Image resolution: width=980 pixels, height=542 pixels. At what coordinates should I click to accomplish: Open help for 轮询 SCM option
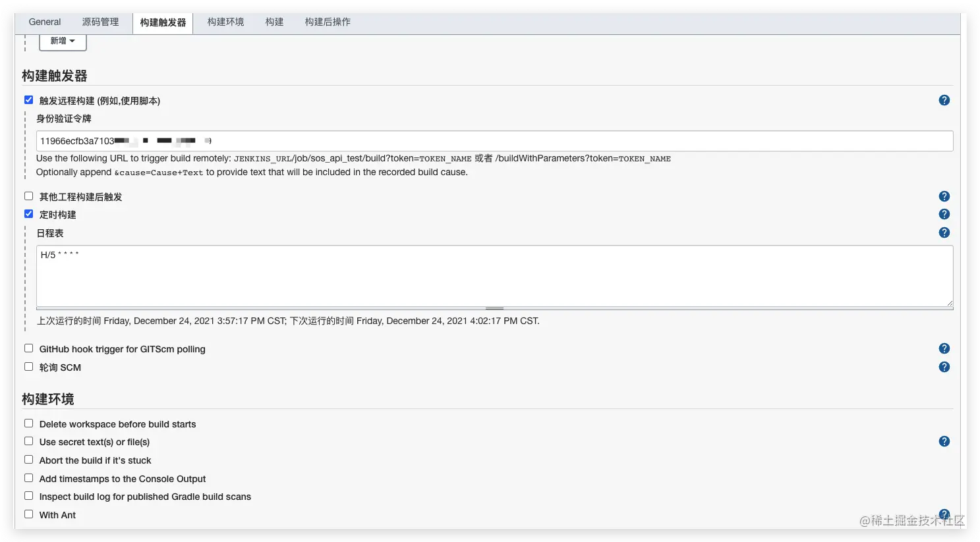(944, 367)
